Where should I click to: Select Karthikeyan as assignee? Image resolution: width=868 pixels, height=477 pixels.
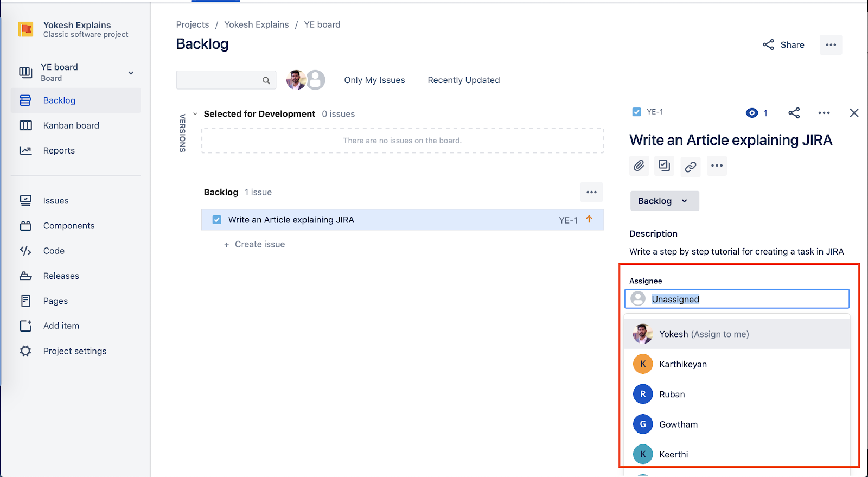[737, 364]
